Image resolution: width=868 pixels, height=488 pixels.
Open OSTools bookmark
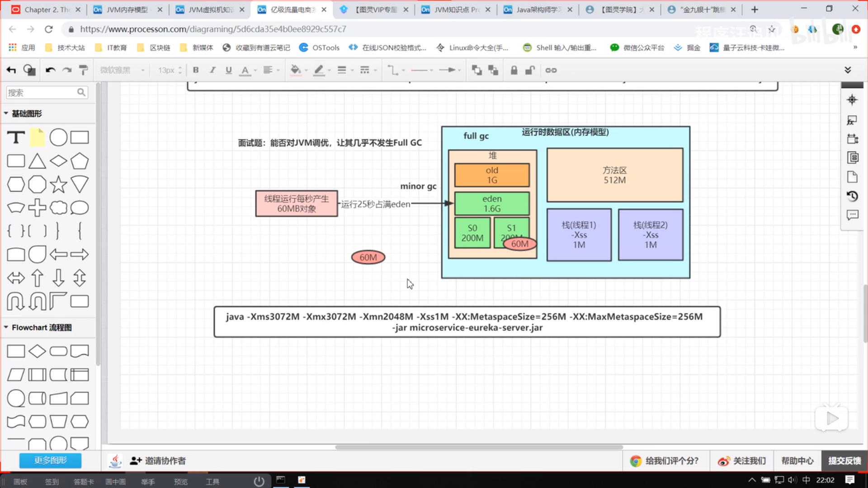point(319,47)
